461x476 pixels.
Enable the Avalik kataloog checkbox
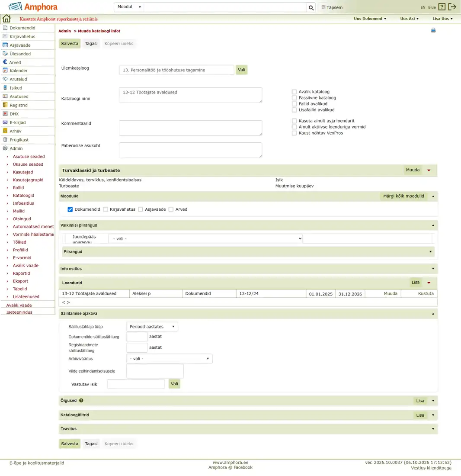[294, 92]
